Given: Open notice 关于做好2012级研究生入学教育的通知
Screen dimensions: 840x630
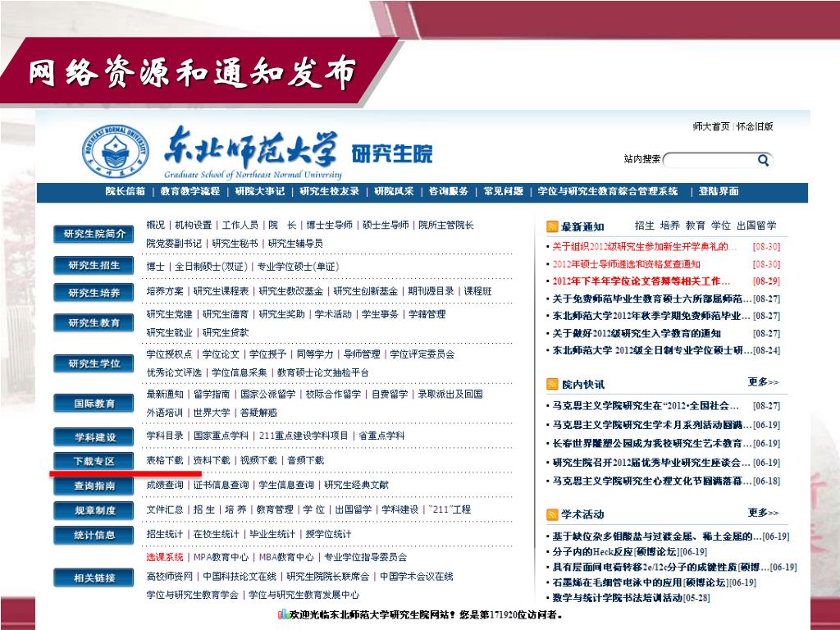Looking at the screenshot, I should tap(637, 333).
